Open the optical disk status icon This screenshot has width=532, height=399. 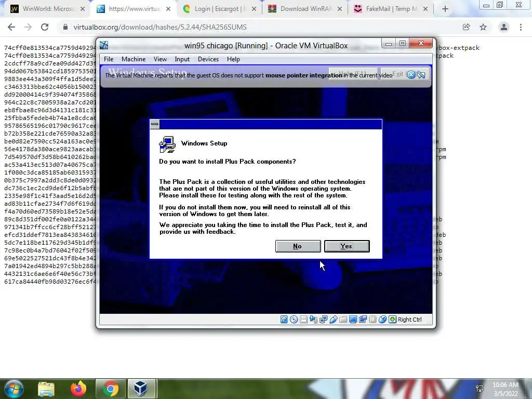click(294, 320)
